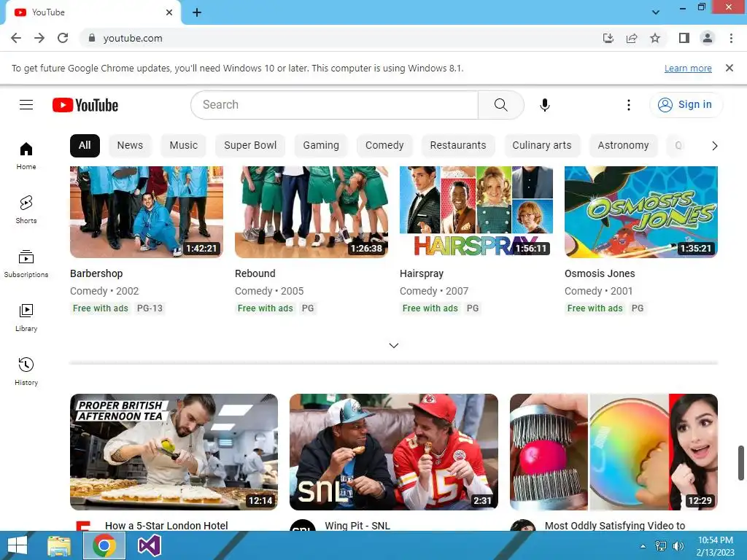Image resolution: width=747 pixels, height=560 pixels.
Task: Open the 5-Star London Hotel title
Action: 166,525
